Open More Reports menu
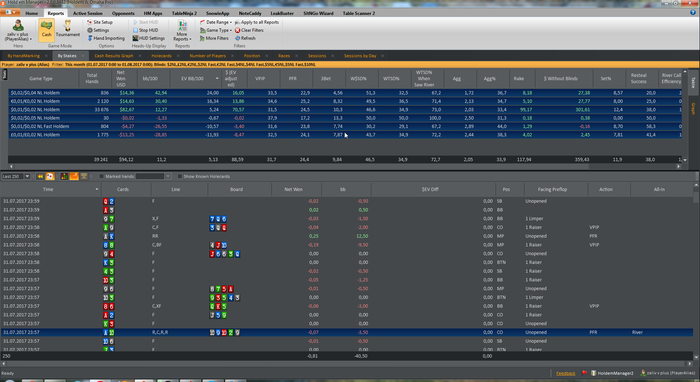 pyautogui.click(x=182, y=30)
